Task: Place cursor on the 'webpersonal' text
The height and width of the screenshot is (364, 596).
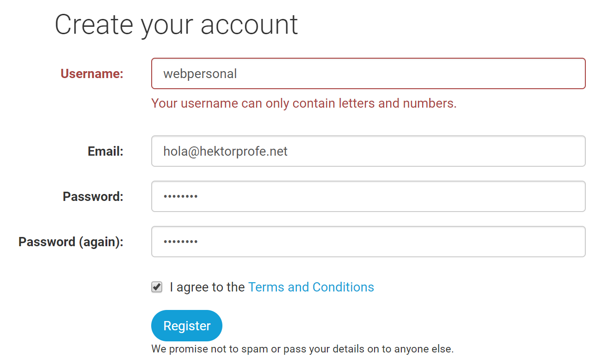Action: 200,73
